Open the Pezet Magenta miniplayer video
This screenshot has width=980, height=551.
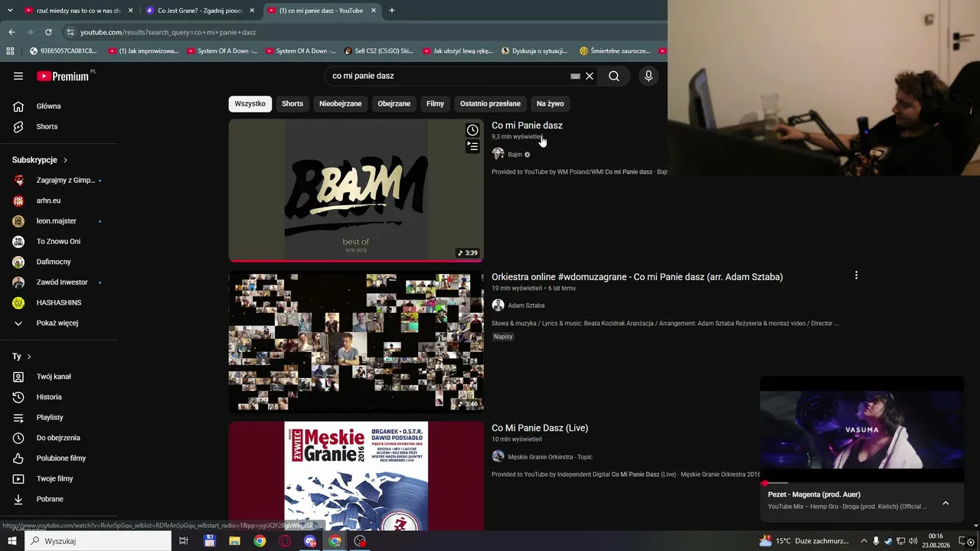click(862, 430)
